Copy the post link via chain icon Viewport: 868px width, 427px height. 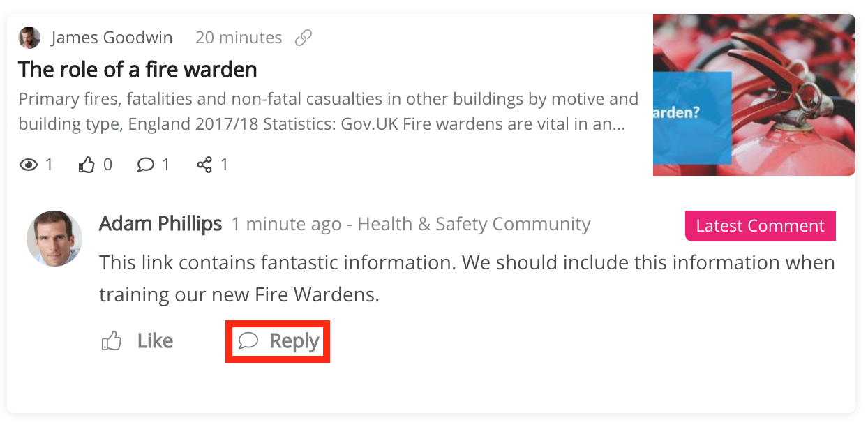pyautogui.click(x=304, y=38)
